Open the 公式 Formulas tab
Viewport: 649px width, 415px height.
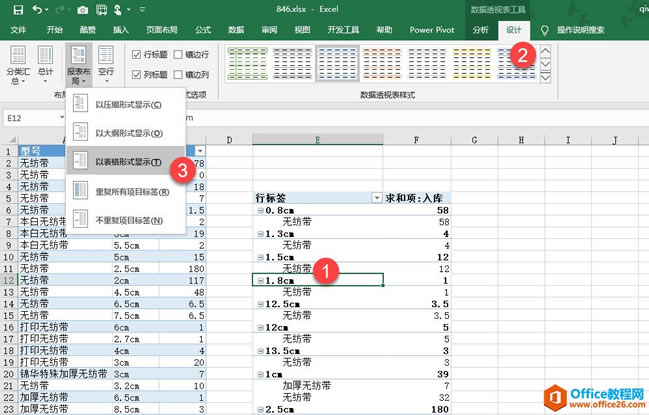click(x=203, y=30)
